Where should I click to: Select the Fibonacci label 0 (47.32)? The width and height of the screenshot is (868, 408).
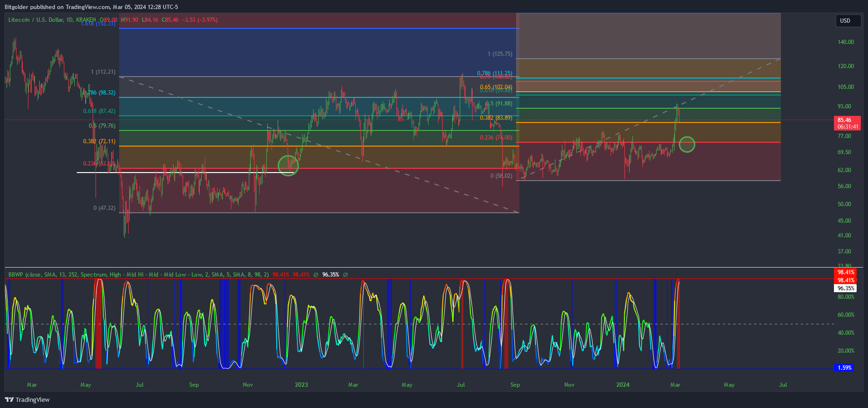click(x=105, y=208)
